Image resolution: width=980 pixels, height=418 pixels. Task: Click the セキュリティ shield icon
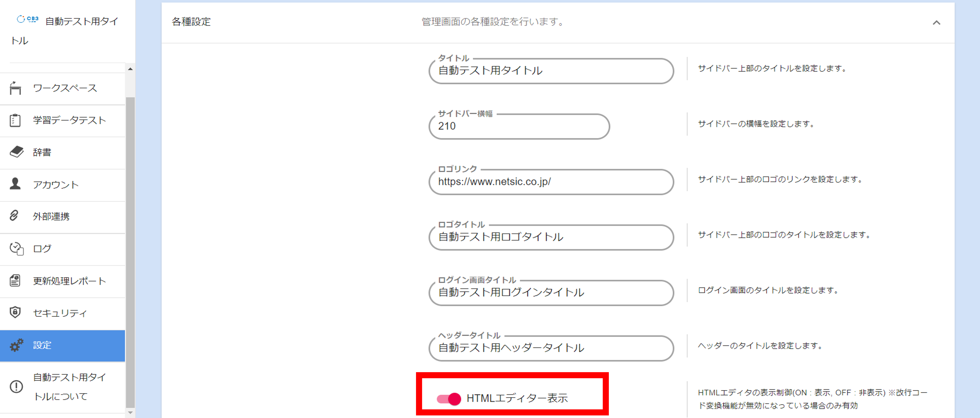[x=15, y=312]
